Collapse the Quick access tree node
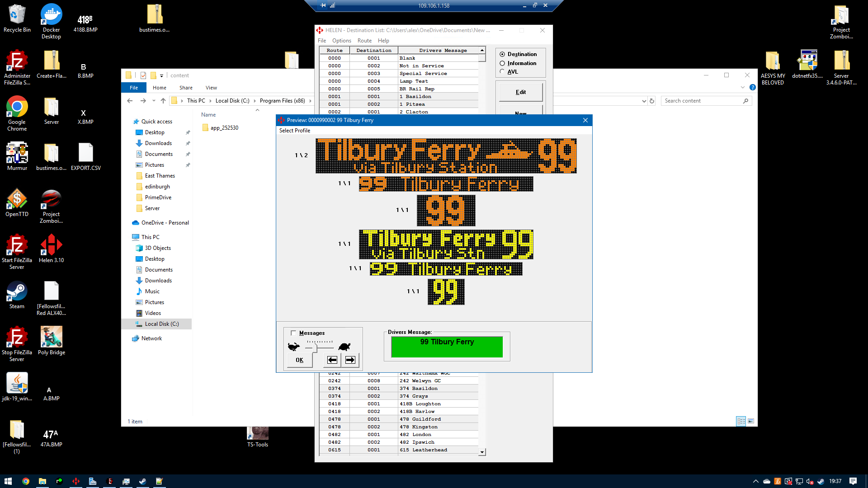 (129, 122)
